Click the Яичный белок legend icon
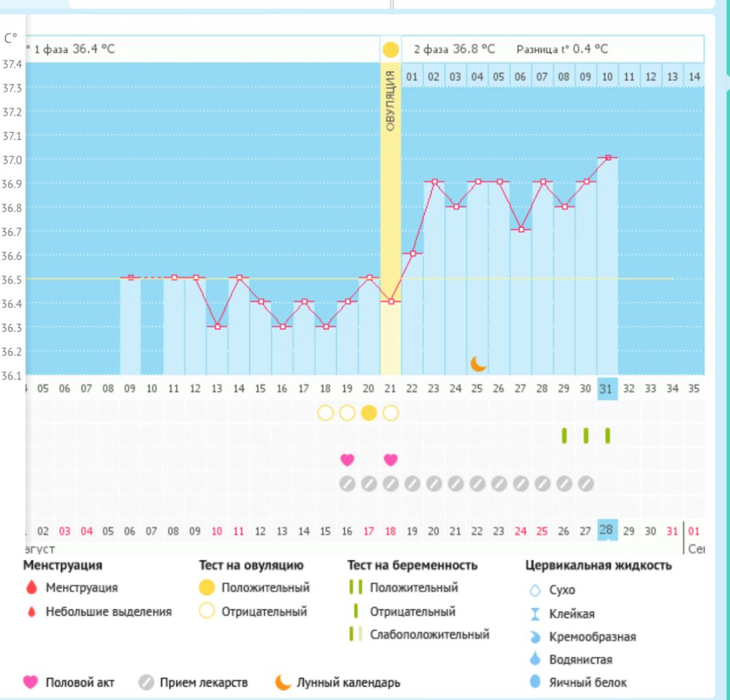This screenshot has height=700, width=730. pos(535,682)
